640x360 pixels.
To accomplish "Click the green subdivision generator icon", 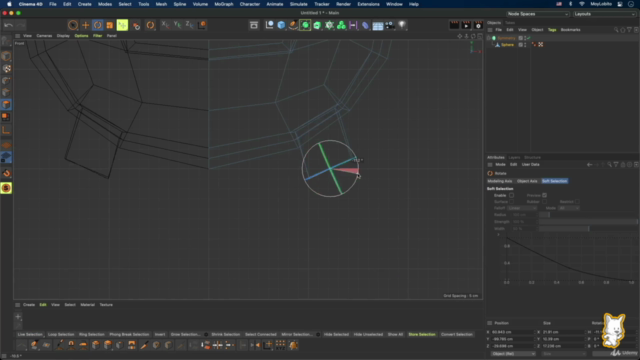I will point(305,25).
